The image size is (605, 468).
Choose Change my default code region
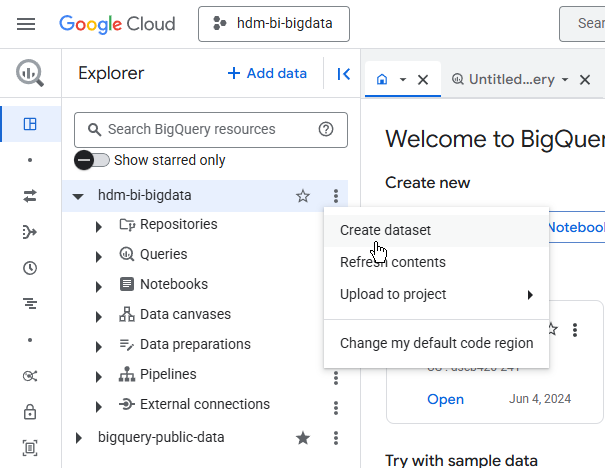tap(436, 343)
